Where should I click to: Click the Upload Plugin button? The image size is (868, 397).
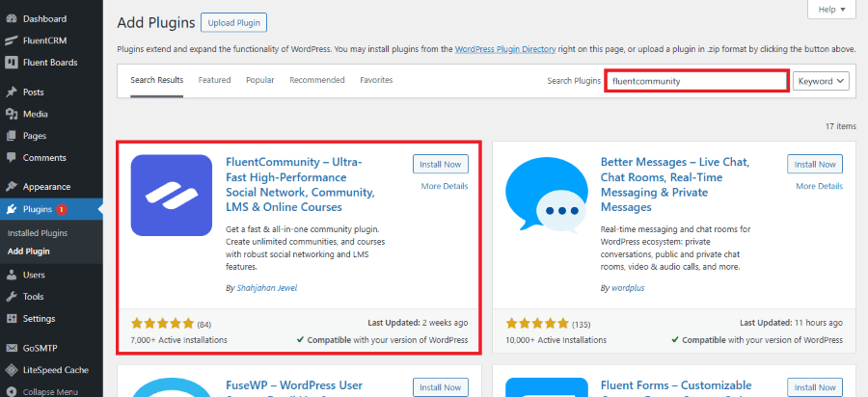(233, 23)
